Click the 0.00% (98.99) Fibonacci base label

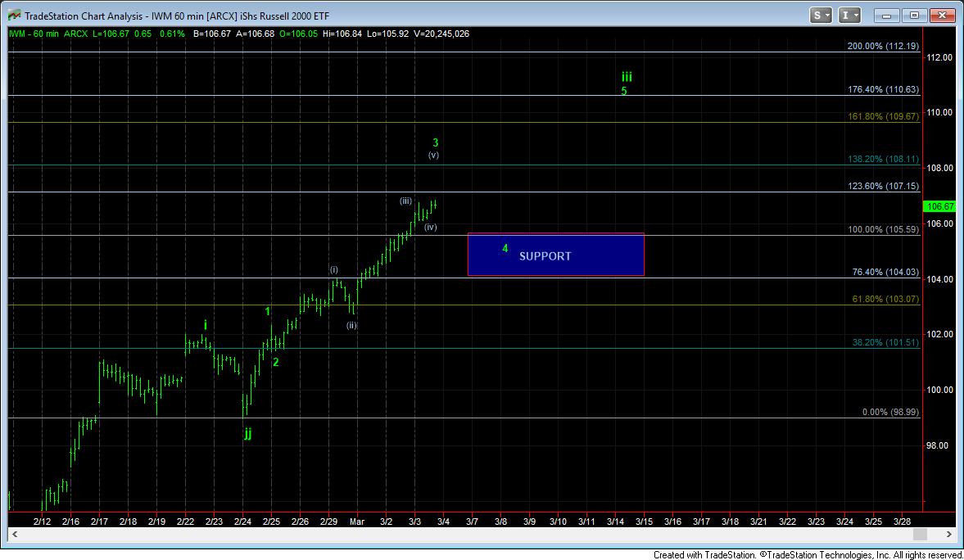coord(890,413)
